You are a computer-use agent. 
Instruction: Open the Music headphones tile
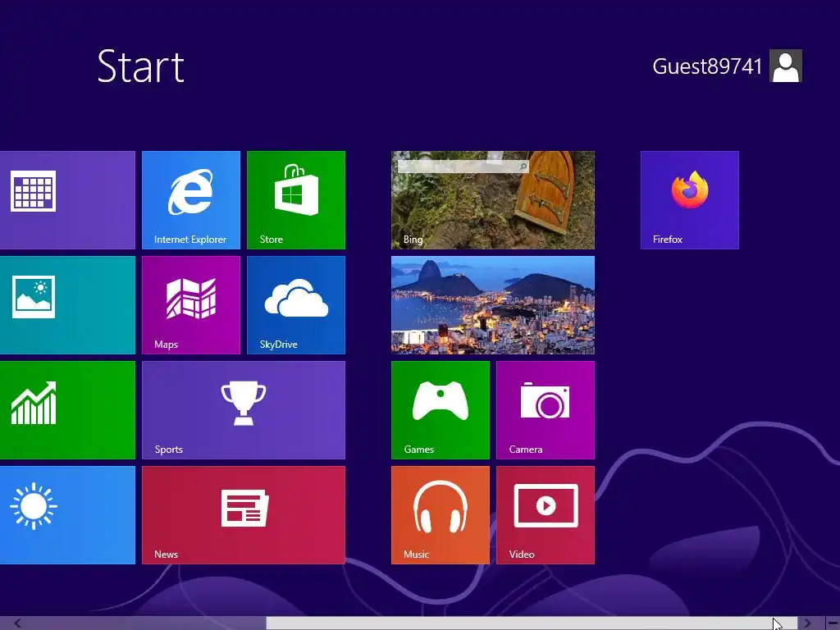(441, 515)
